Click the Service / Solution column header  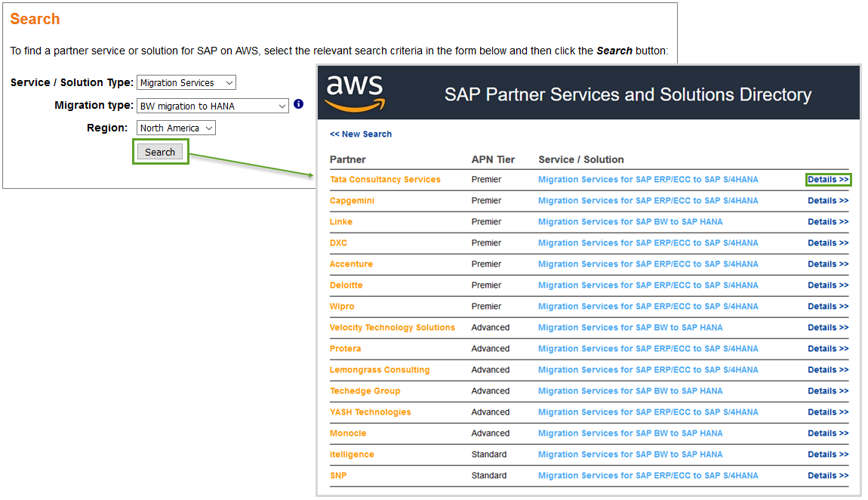[x=581, y=159]
